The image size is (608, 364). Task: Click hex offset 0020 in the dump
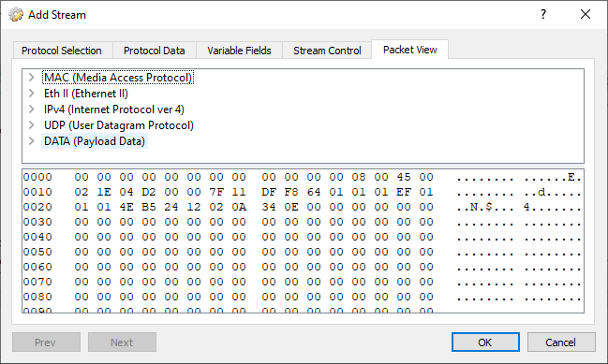[x=37, y=207]
